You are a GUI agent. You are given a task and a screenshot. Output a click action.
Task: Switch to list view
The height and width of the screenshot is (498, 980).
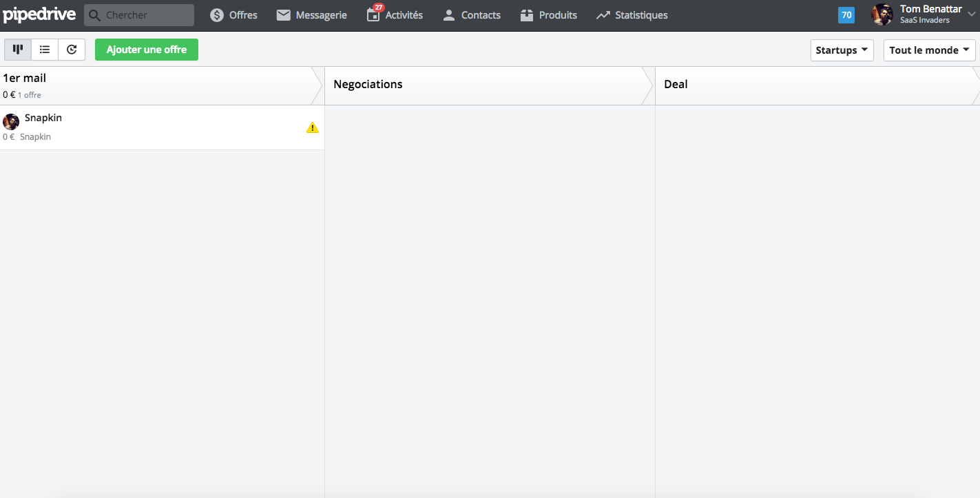45,50
